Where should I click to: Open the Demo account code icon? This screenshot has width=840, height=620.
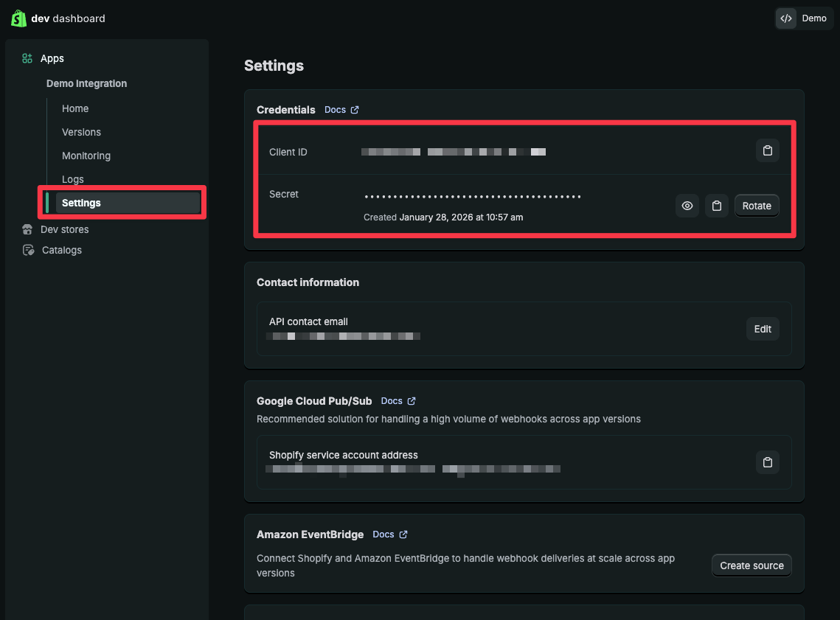point(786,18)
